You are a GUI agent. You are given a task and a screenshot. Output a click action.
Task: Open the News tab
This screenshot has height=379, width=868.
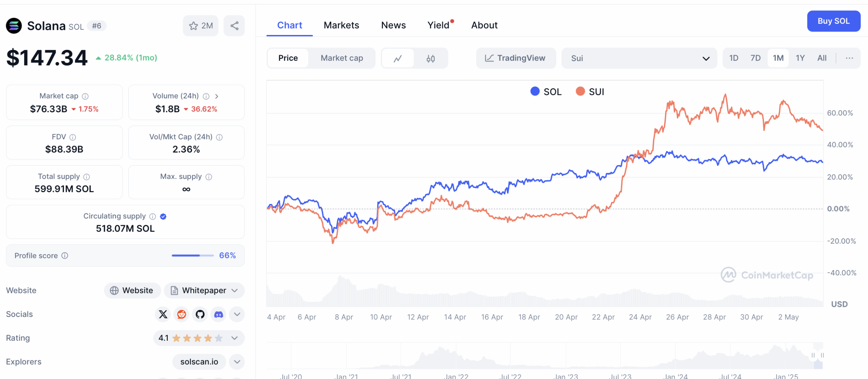(x=393, y=25)
